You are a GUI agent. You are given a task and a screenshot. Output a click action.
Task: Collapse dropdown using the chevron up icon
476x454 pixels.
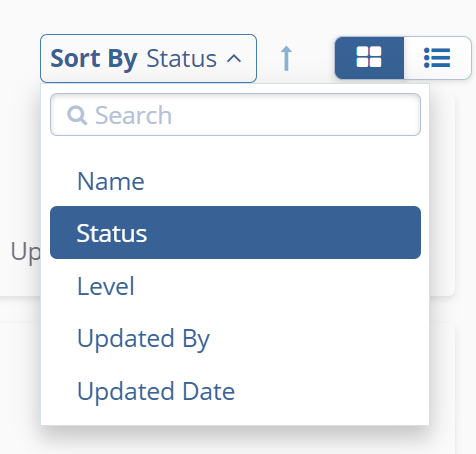tap(234, 59)
